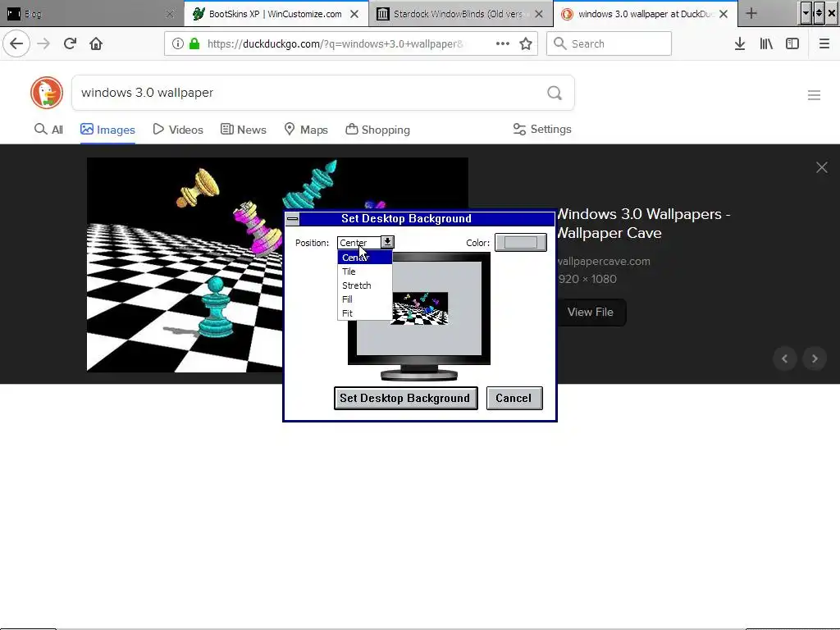
Task: Close the Stardock WindowBlinds tab
Action: pos(539,14)
